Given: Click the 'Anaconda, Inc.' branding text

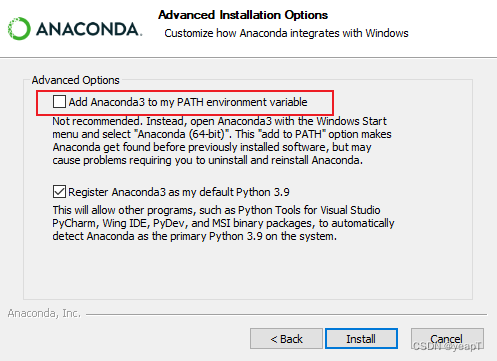Looking at the screenshot, I should [x=44, y=313].
